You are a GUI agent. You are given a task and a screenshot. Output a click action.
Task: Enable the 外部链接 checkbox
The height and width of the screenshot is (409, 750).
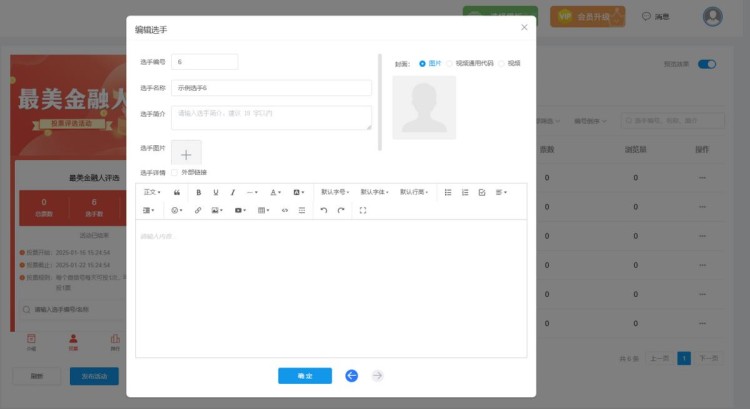point(175,172)
